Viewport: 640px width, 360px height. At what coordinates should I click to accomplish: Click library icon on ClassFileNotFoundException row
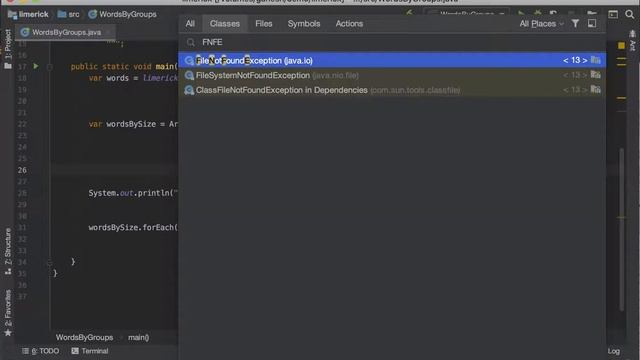point(596,89)
